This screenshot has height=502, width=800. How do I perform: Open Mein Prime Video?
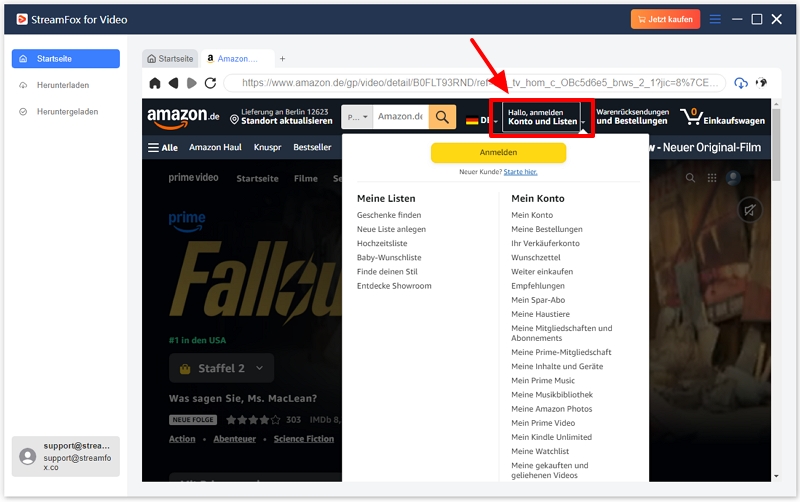543,423
